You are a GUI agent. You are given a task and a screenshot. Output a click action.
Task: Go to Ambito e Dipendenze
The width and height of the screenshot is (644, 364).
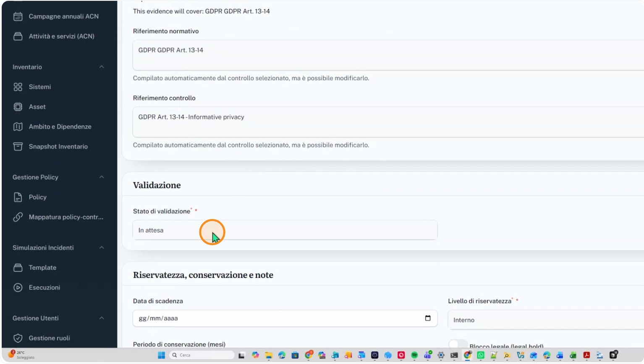60,127
